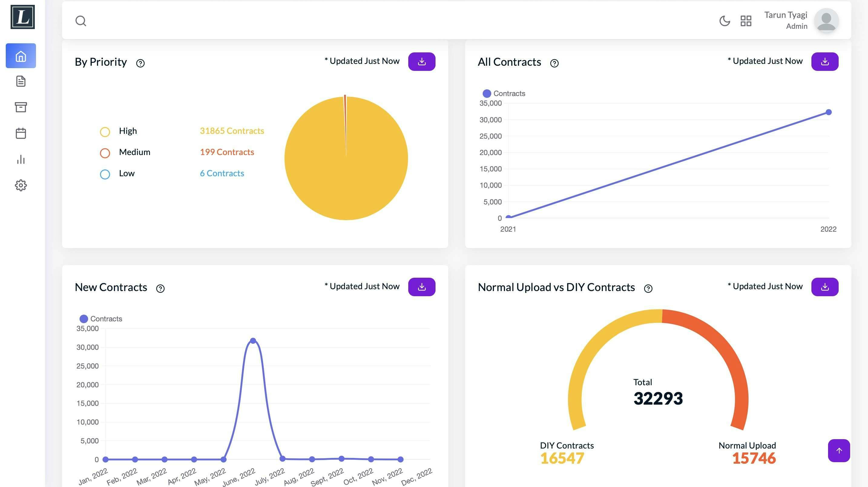Viewport: 868px width, 487px height.
Task: Download the All Contracts chart
Action: coord(824,61)
